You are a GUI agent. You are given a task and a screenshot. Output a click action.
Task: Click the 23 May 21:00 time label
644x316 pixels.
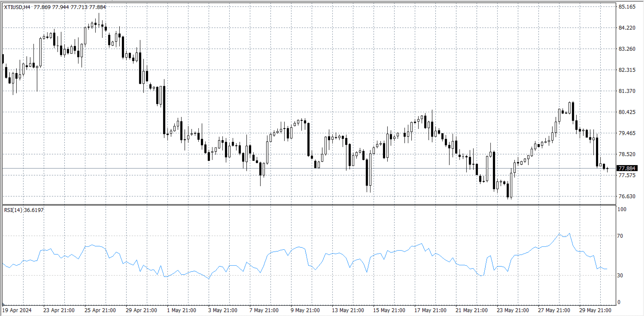[513, 310]
